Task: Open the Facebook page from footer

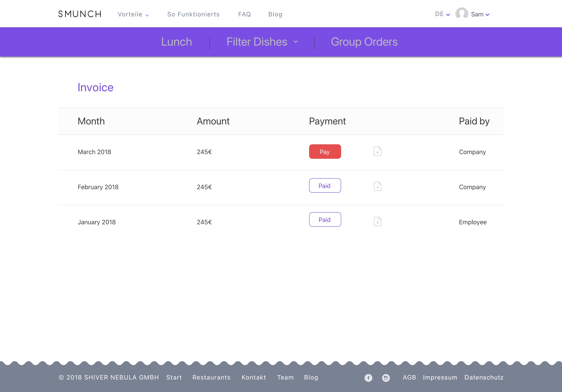Action: (x=368, y=378)
